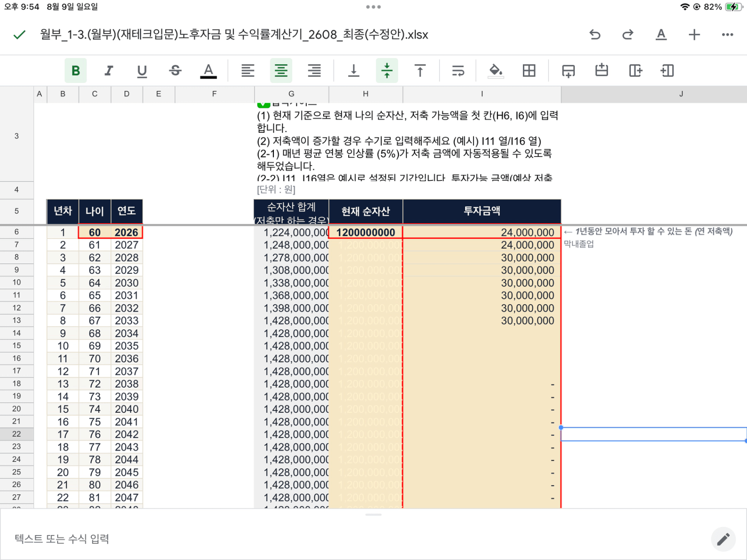Select the 투자금액 header cell
This screenshot has width=747, height=560.
point(482,211)
